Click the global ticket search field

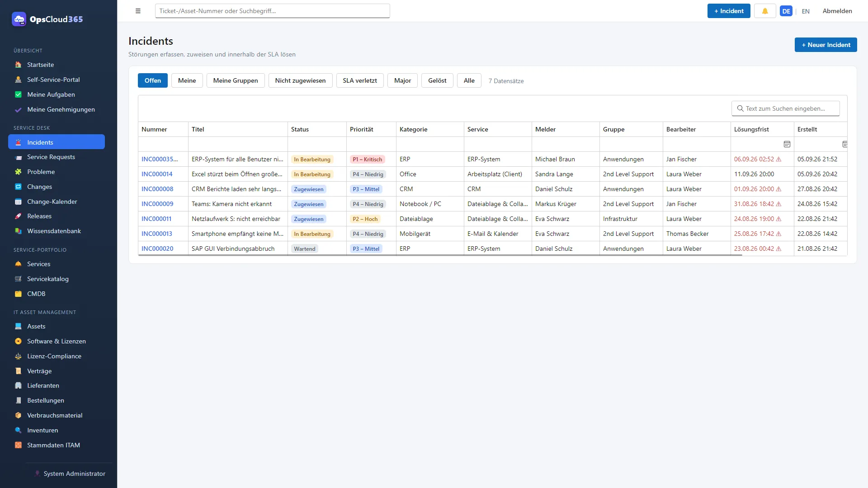coord(272,11)
